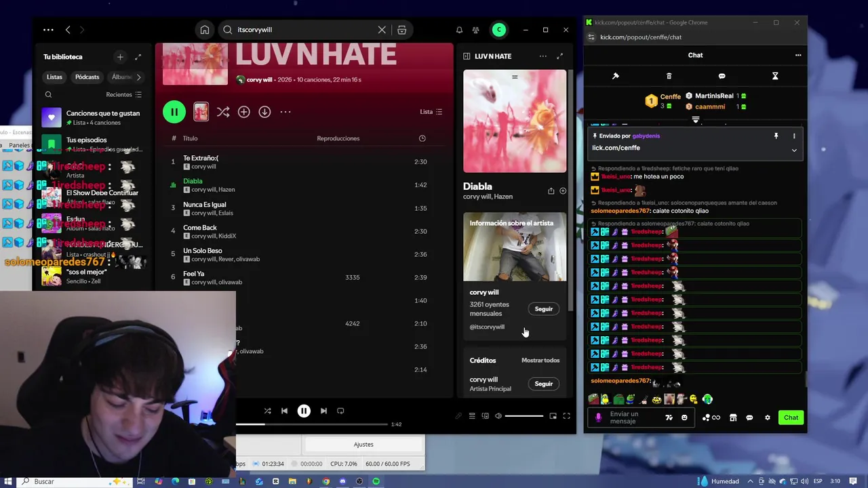Open more options for the album
Image resolution: width=868 pixels, height=488 pixels.
point(285,112)
